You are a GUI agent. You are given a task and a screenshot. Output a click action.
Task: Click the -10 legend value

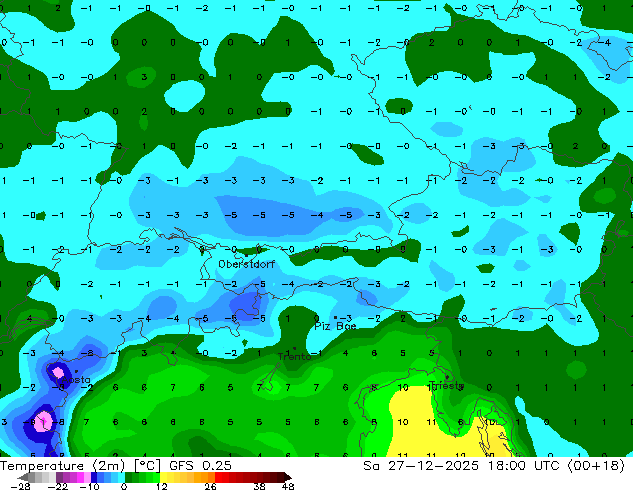[x=89, y=486]
